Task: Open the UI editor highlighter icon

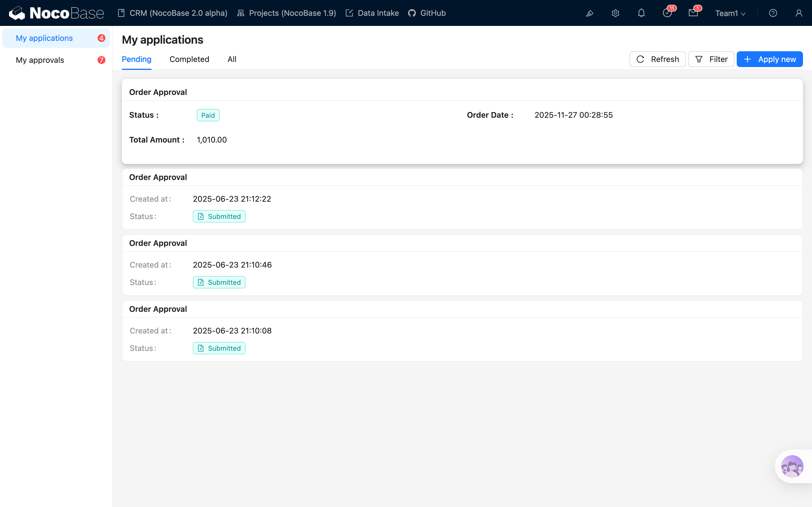Action: tap(589, 13)
